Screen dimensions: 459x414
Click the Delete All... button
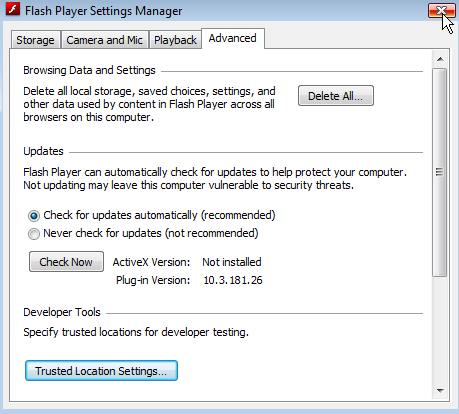336,96
